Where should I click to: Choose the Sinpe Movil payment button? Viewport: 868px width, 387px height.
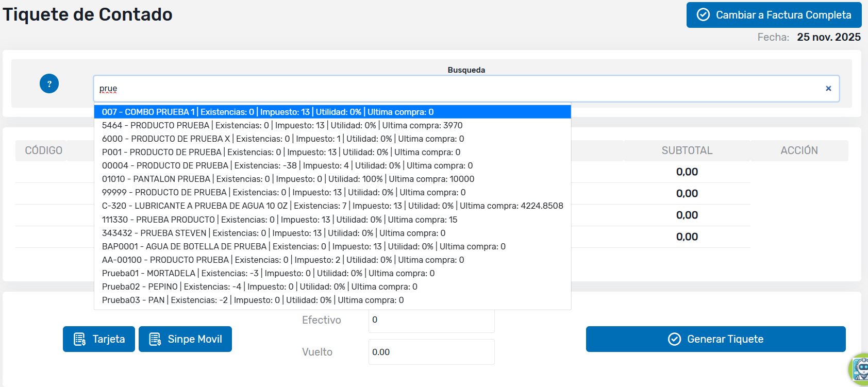[x=185, y=339]
